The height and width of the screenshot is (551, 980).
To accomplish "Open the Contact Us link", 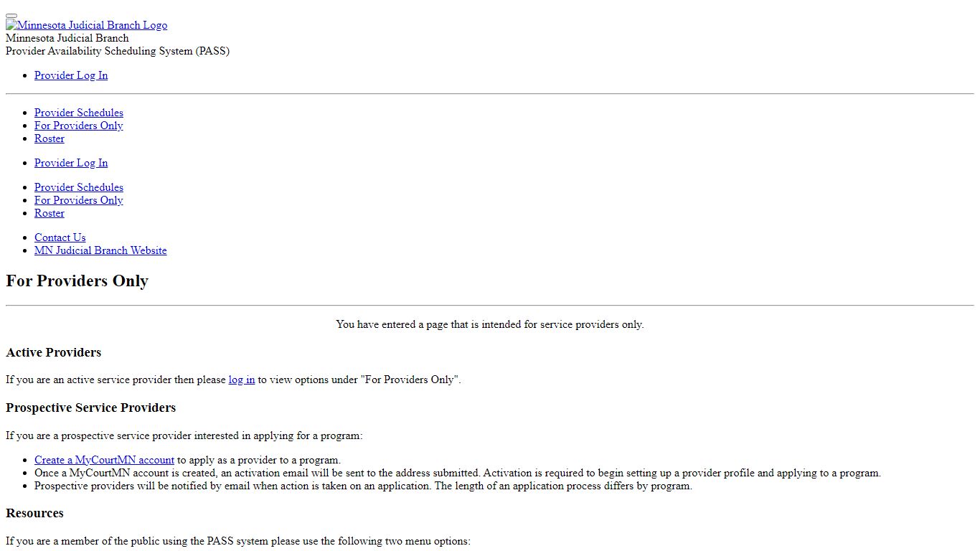I will click(x=60, y=237).
